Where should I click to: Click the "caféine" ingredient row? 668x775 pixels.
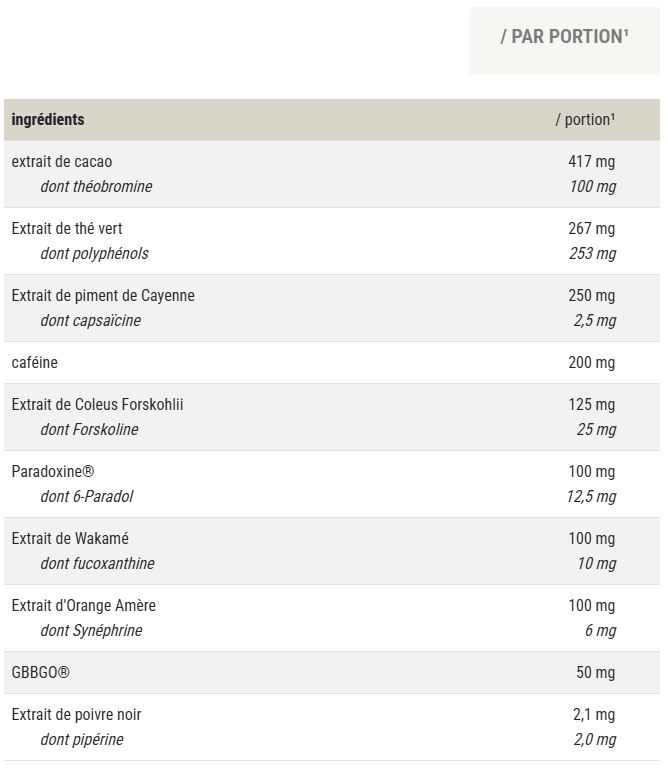pos(35,363)
